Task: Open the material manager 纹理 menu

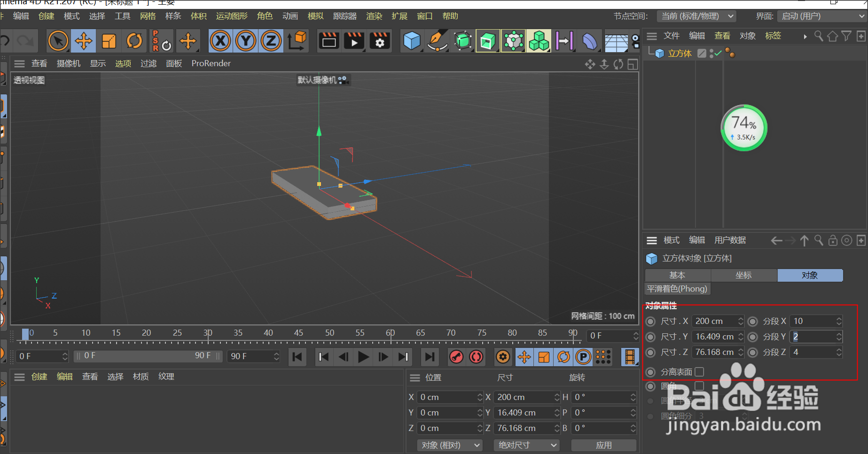Action: [166, 377]
